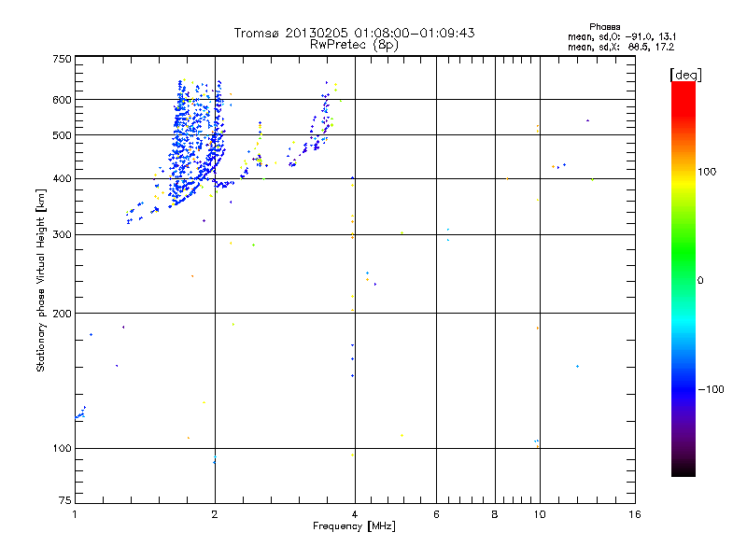Click the plot title 'Tromsø 20130205 01:08:00-01:09:43'
The height and width of the screenshot is (560, 747).
point(354,33)
